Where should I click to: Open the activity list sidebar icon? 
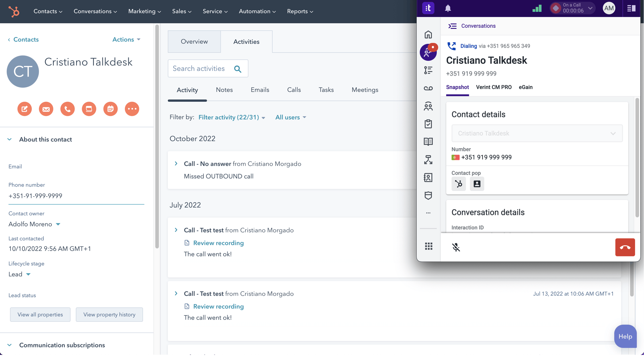(428, 70)
